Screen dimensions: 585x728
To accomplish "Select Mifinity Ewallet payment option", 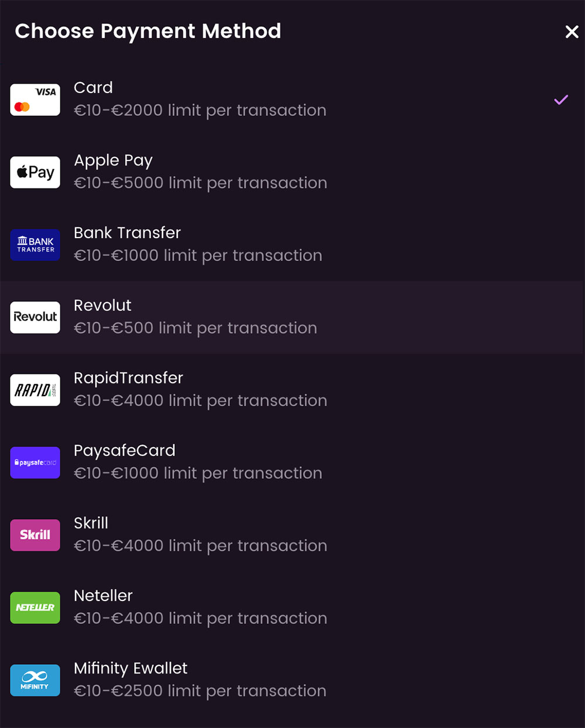I will tap(130, 668).
